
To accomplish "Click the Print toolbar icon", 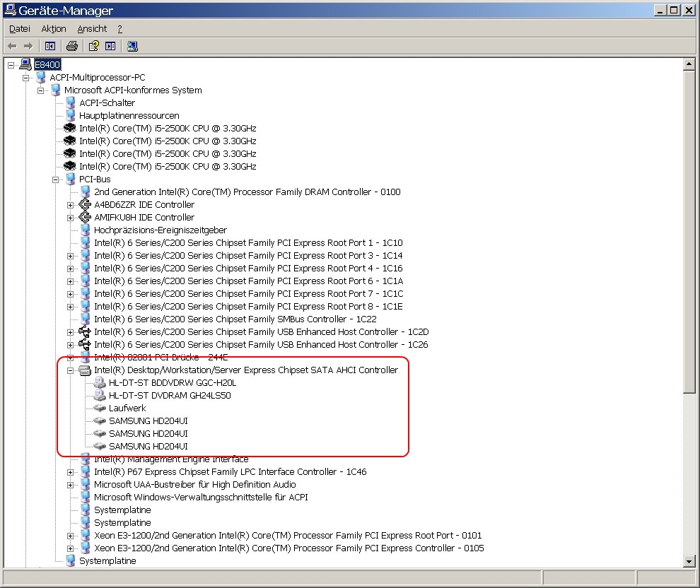I will (x=72, y=46).
